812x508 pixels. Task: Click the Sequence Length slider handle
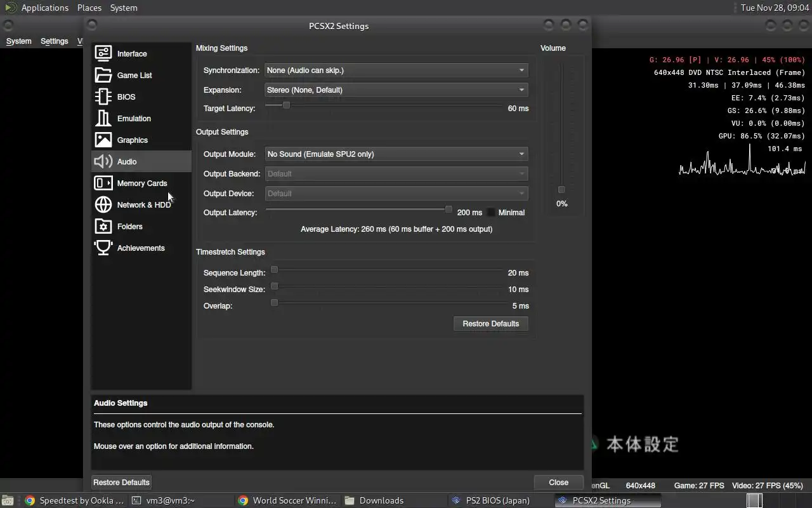[x=274, y=269]
